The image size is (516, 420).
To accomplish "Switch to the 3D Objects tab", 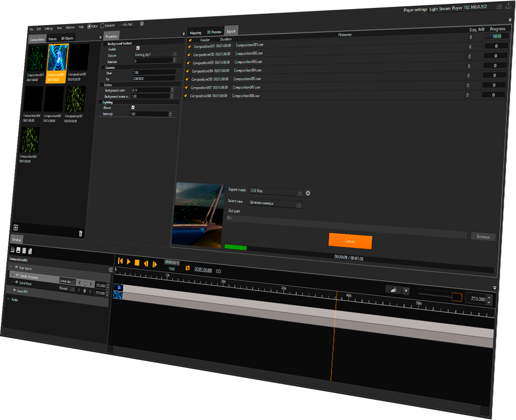I will tap(67, 38).
